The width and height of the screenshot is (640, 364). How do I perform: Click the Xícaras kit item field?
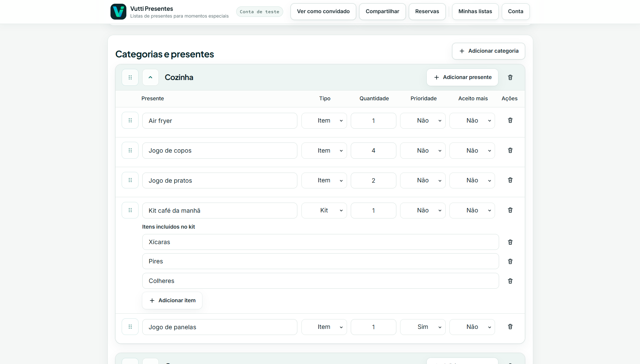[320, 242]
